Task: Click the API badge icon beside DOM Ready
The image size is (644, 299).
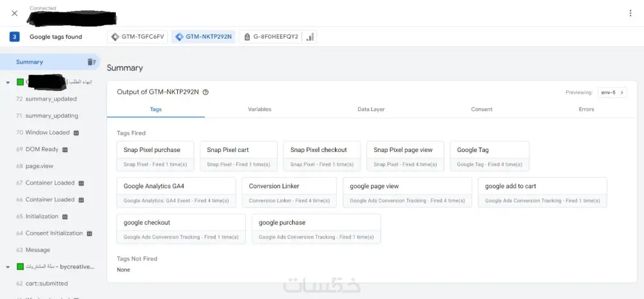Action: point(64,149)
